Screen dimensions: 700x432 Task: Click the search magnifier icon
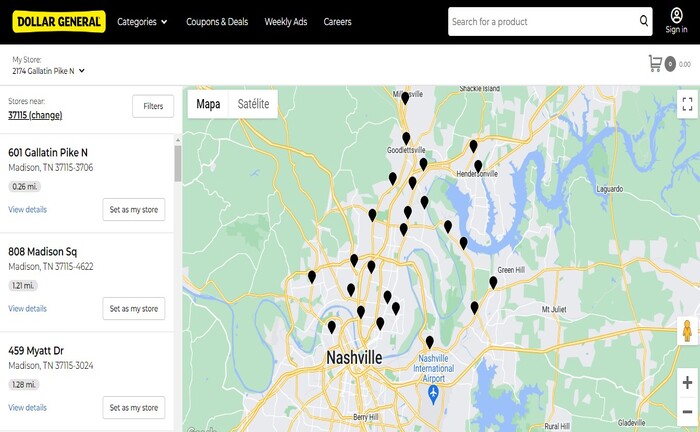(644, 21)
